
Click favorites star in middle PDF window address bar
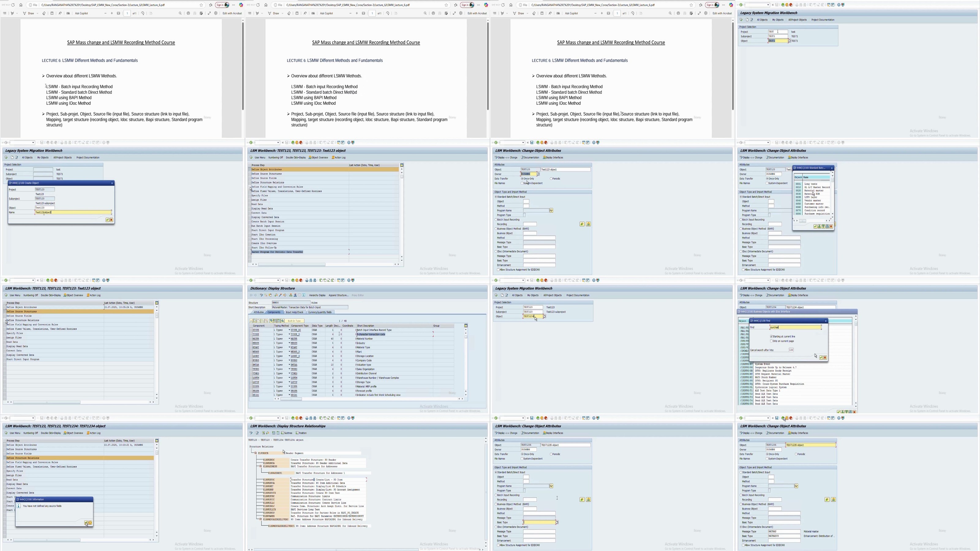[x=446, y=5]
